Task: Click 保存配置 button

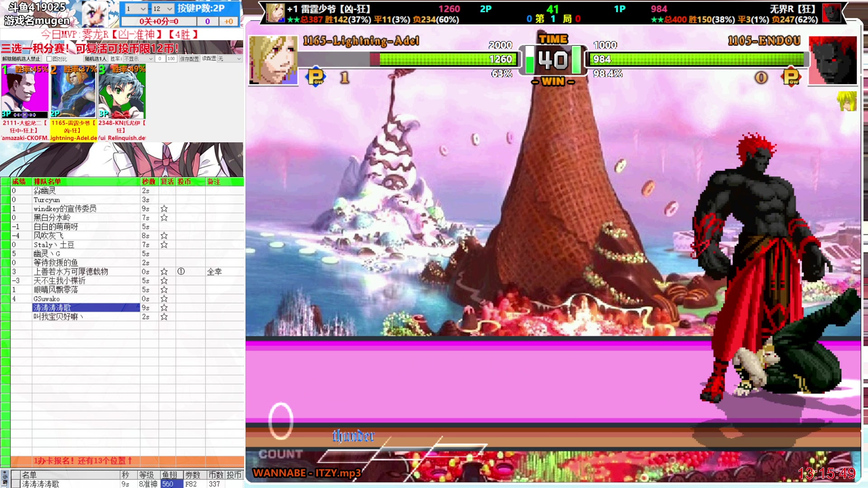Action: pos(189,59)
